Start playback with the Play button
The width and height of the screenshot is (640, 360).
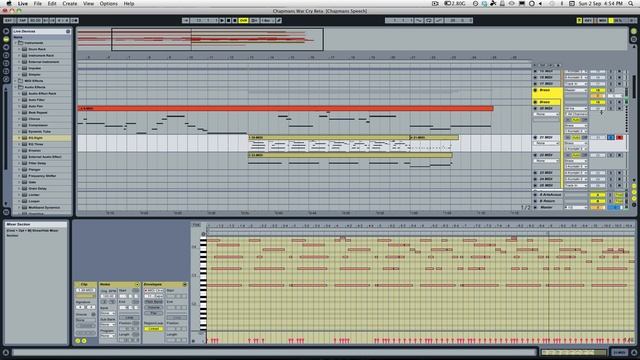pos(222,20)
